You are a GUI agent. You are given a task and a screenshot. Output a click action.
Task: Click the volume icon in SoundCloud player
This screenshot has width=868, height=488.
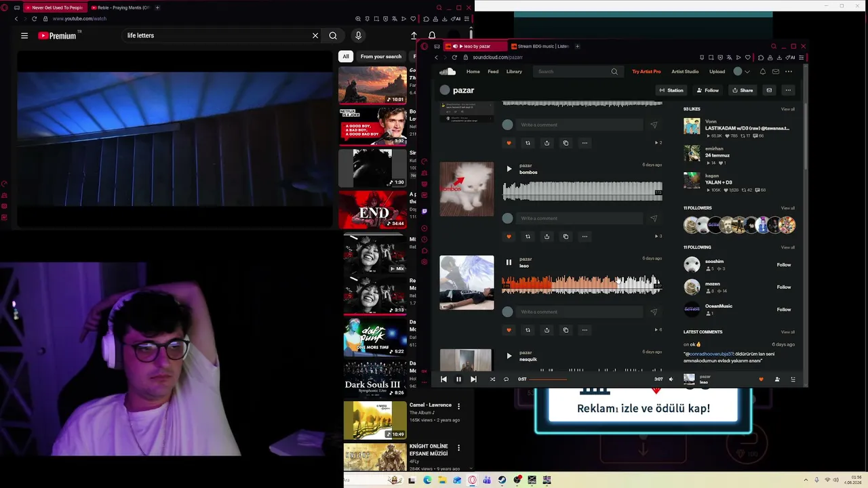[x=671, y=380]
